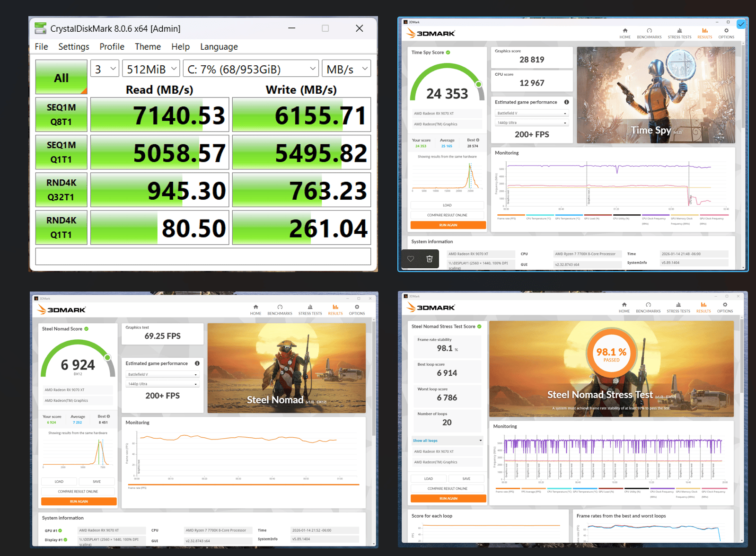This screenshot has width=756, height=556.
Task: Expand the Show all loops dropdown
Action: point(447,441)
